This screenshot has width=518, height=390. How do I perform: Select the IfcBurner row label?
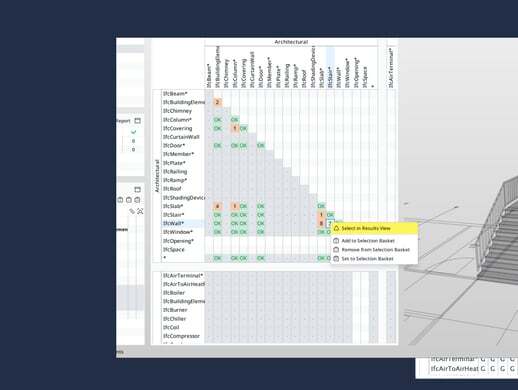175,310
